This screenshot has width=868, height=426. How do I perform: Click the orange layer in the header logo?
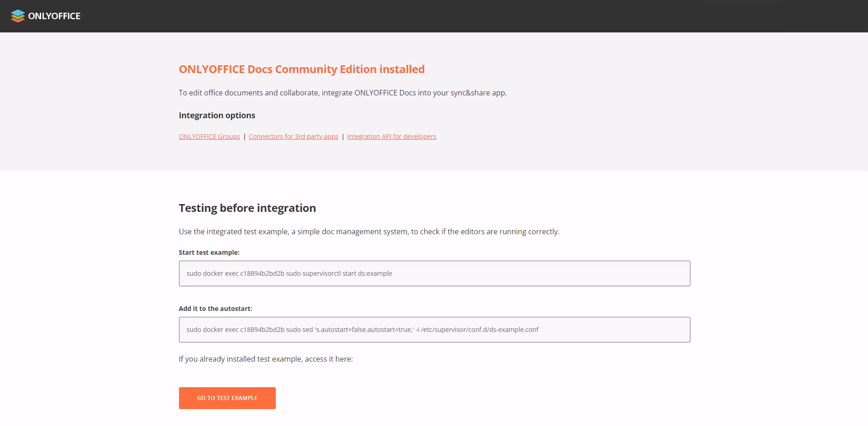coord(18,20)
